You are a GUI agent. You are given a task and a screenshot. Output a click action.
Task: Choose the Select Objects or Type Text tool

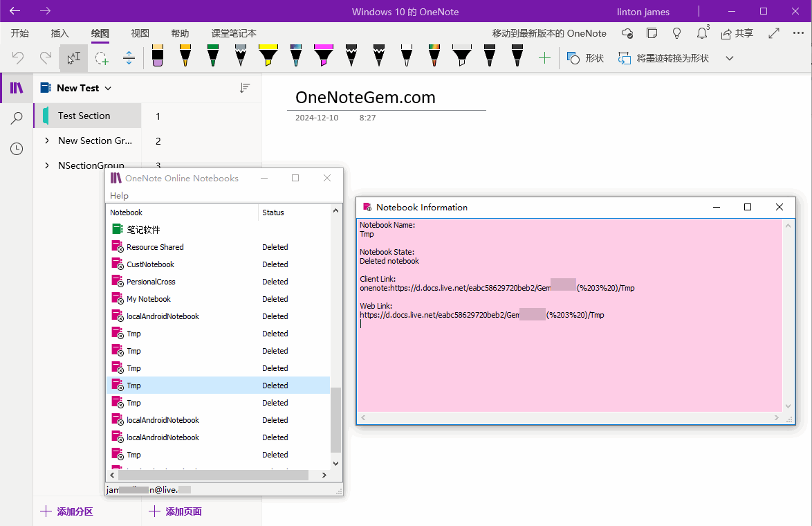tap(73, 57)
